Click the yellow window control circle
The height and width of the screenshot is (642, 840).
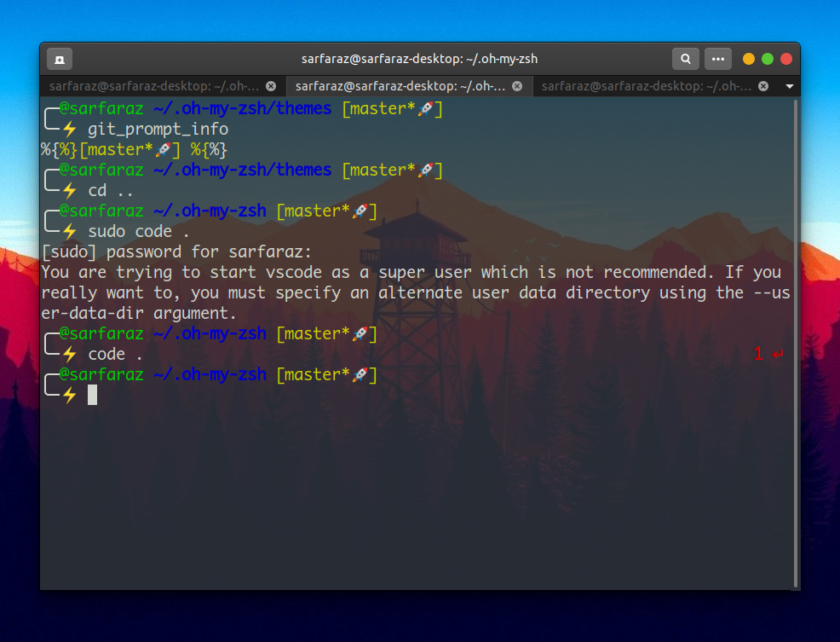(x=748, y=59)
